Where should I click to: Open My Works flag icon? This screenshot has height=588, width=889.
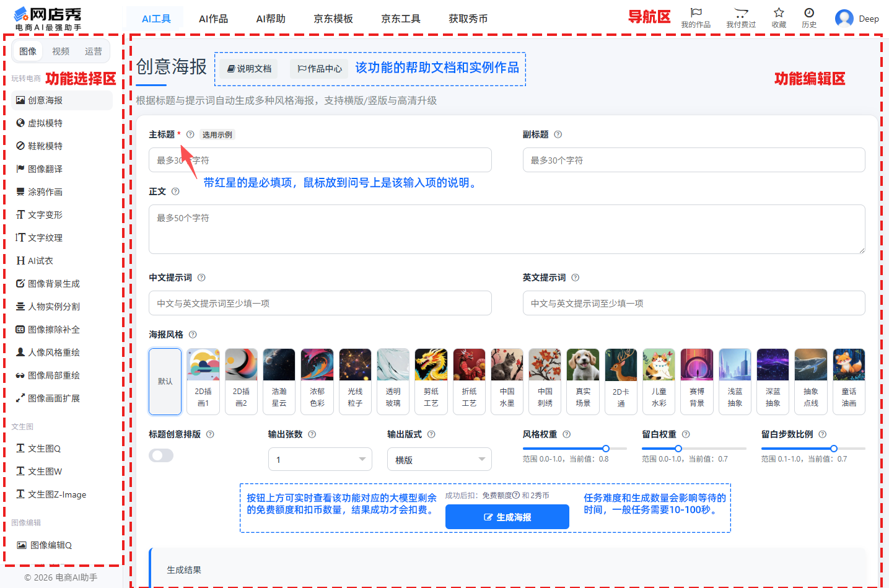tap(696, 13)
